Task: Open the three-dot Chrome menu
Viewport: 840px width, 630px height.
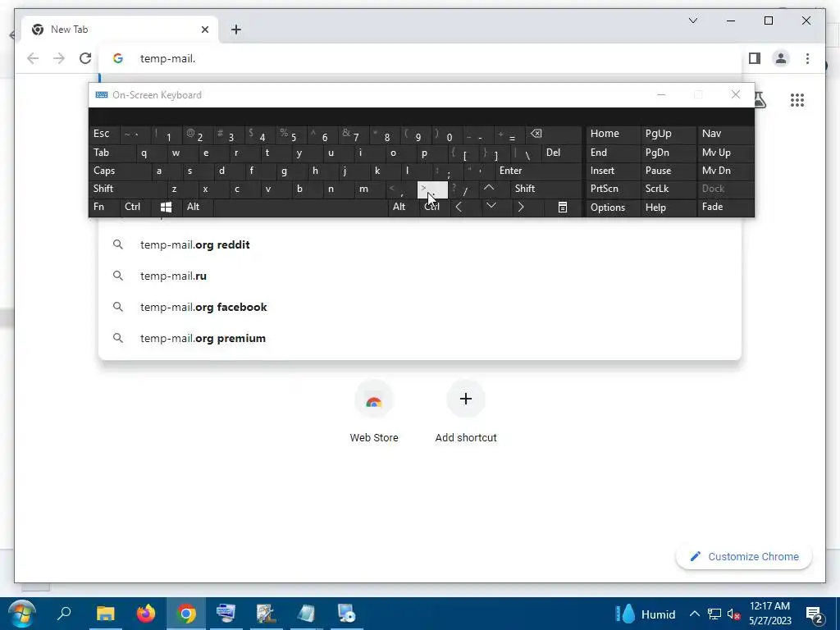Action: (807, 58)
